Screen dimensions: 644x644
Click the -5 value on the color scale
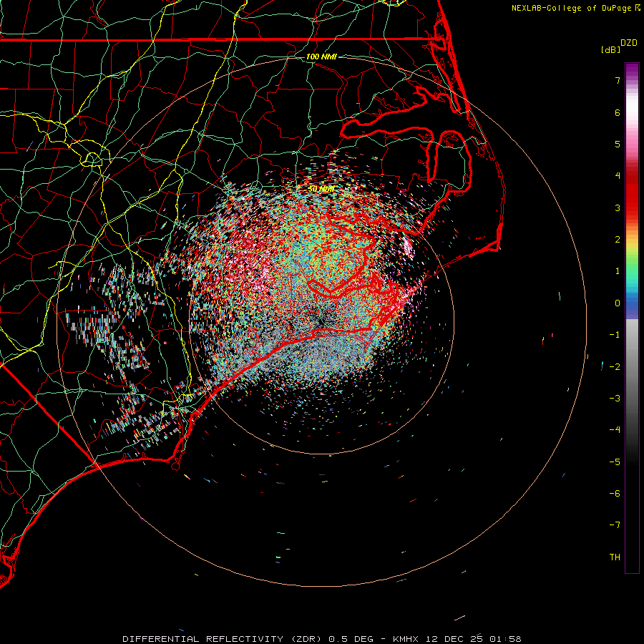[615, 462]
